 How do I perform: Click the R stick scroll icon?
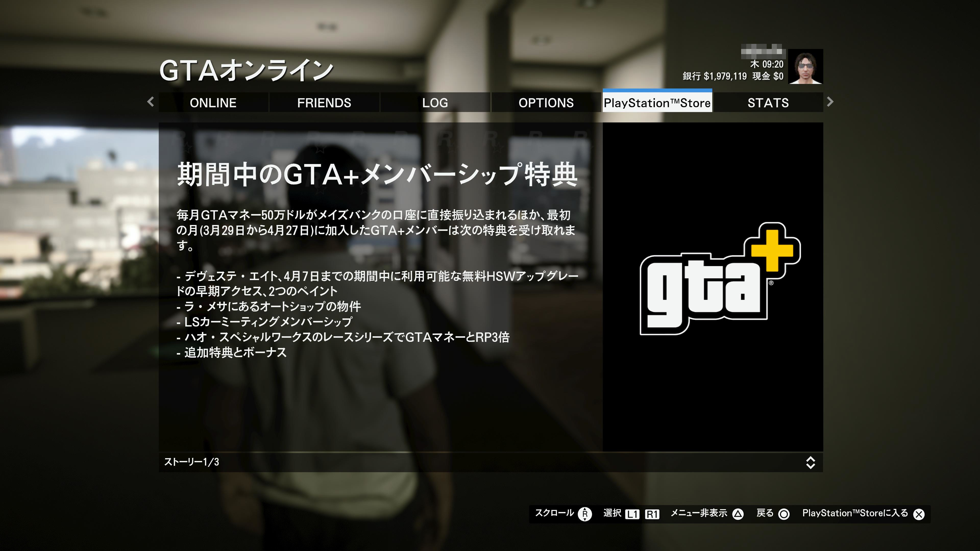point(585,514)
